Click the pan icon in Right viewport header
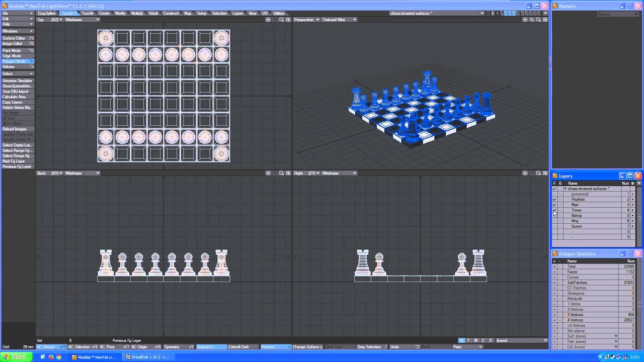 (x=525, y=173)
